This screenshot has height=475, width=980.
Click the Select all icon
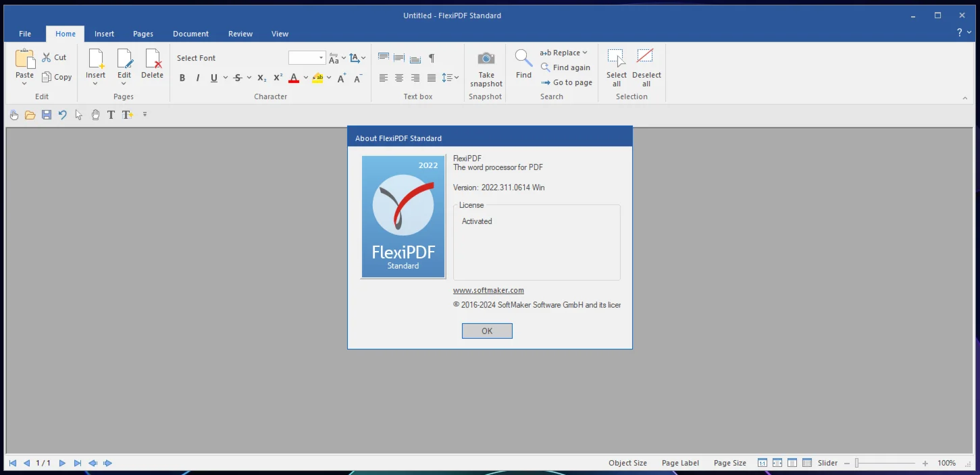[616, 58]
